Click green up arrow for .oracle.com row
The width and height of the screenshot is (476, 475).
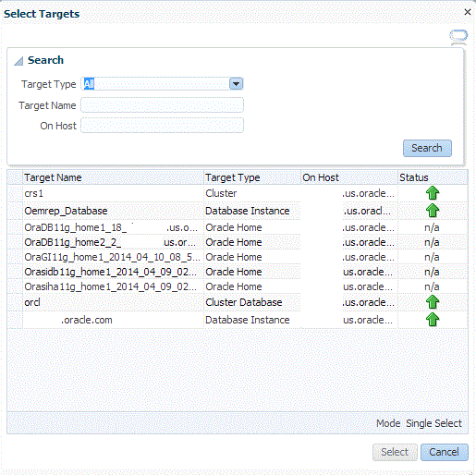point(433,320)
